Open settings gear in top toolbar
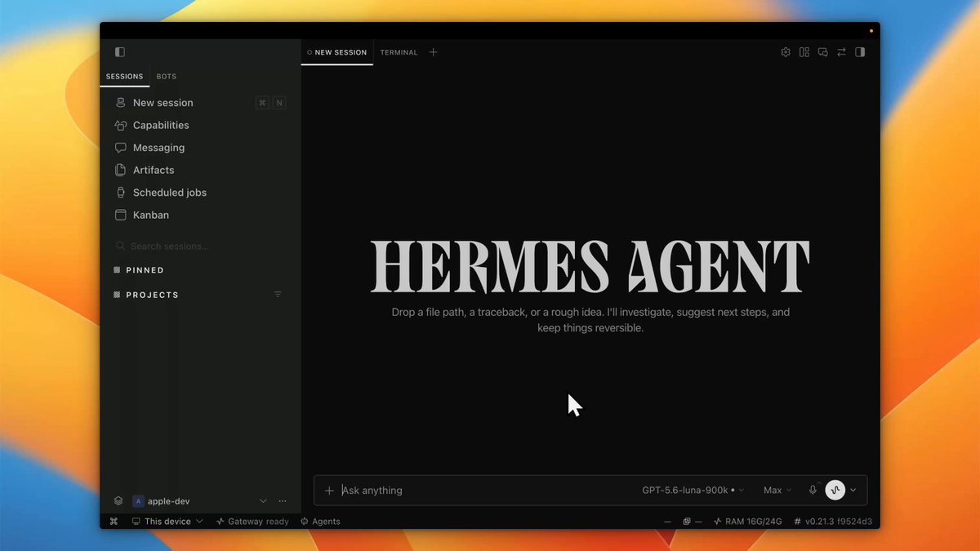 [x=786, y=52]
